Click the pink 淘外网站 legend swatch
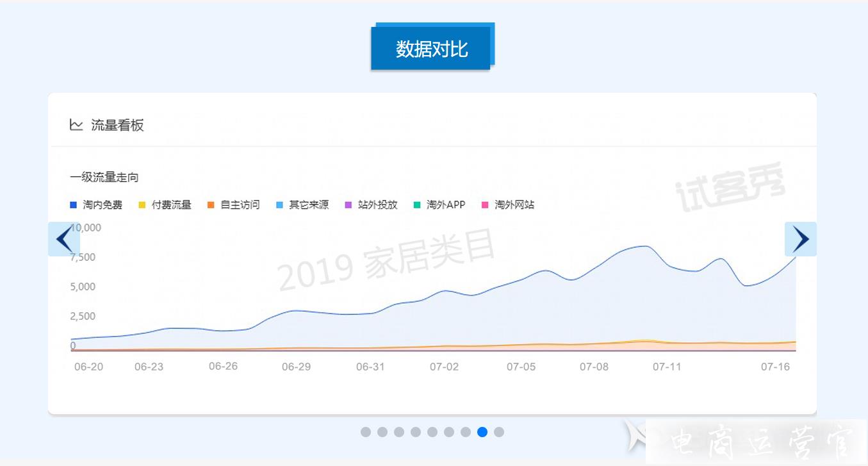Screen dimensions: 868x466 [485, 205]
